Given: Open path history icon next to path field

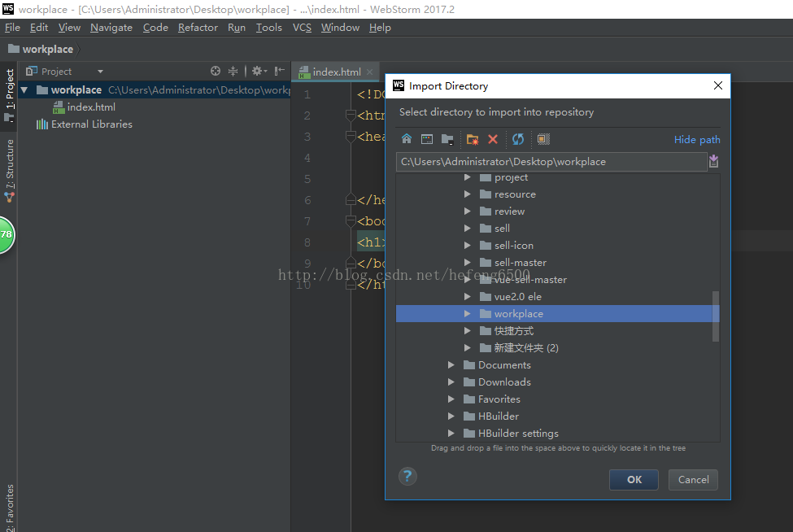Looking at the screenshot, I should point(713,161).
